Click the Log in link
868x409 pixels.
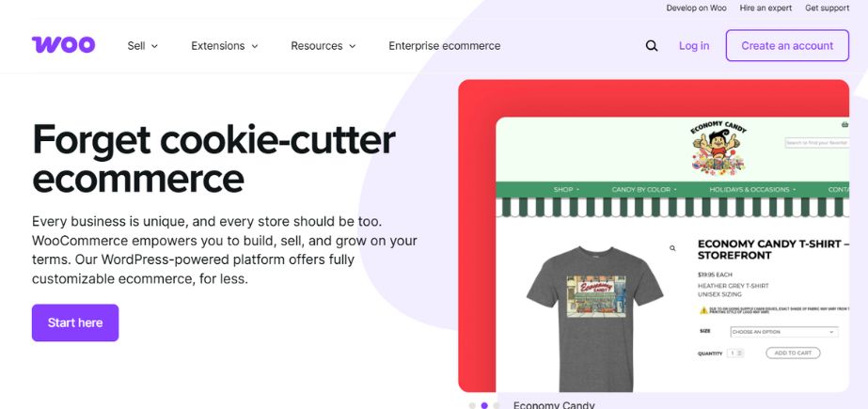pos(694,46)
